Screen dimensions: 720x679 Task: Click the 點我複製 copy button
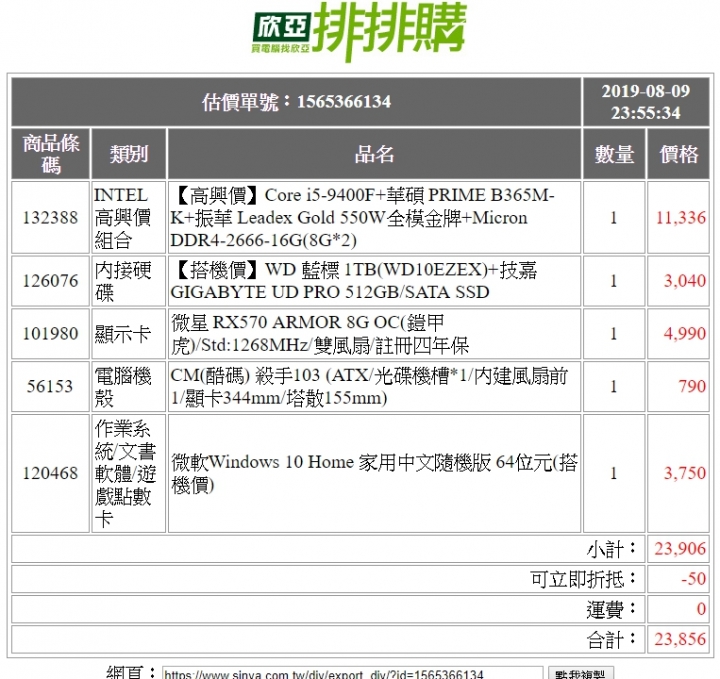(581, 674)
